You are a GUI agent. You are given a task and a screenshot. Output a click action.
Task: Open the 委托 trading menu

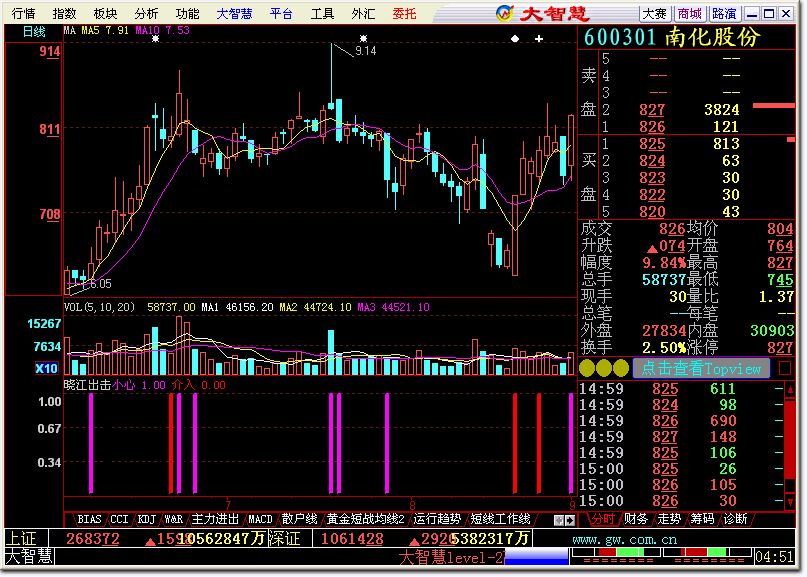click(404, 13)
